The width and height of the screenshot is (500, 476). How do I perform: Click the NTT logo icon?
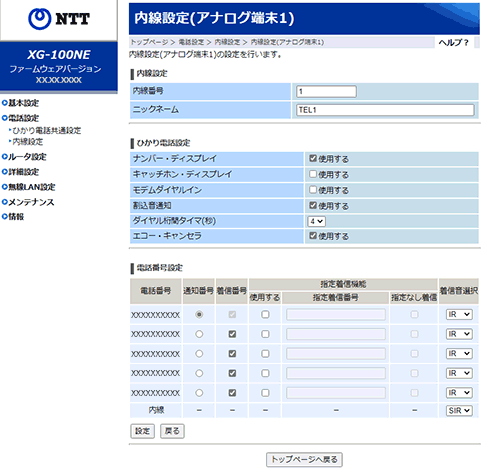coord(40,19)
